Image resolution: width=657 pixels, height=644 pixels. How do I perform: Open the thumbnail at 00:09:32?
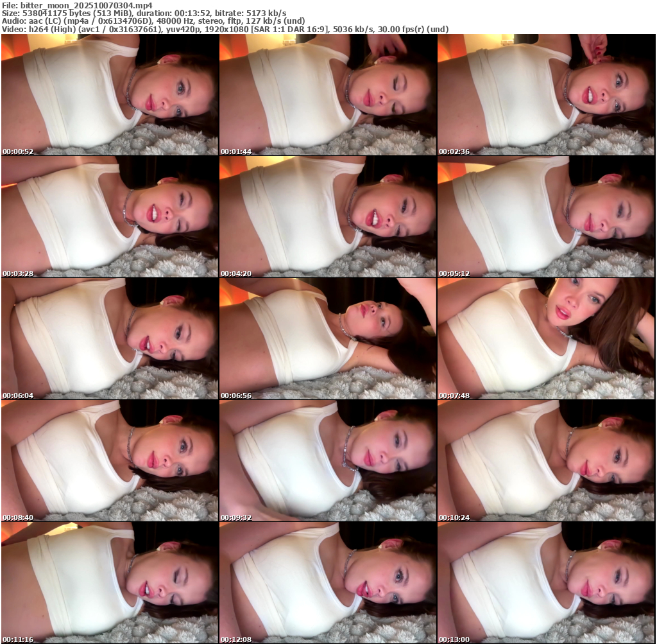click(x=328, y=461)
